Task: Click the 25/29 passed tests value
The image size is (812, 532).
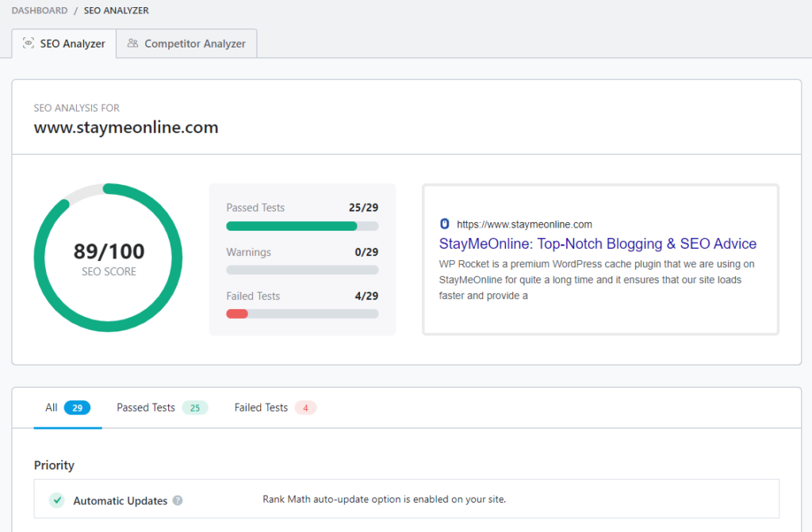Action: [x=363, y=208]
